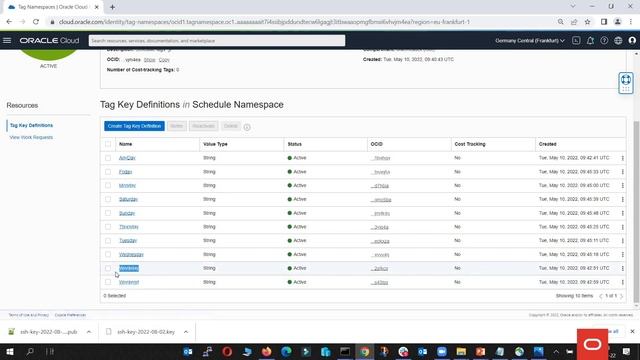Image resolution: width=640 pixels, height=360 pixels.
Task: Open the Wednesday tag key link
Action: (x=131, y=254)
